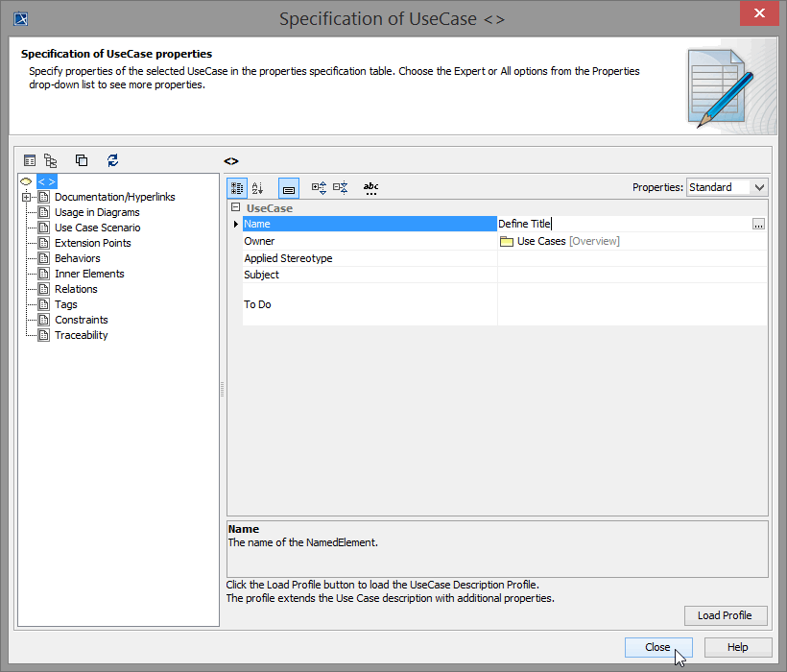Image resolution: width=787 pixels, height=672 pixels.
Task: Click the Load Profile button
Action: click(725, 615)
